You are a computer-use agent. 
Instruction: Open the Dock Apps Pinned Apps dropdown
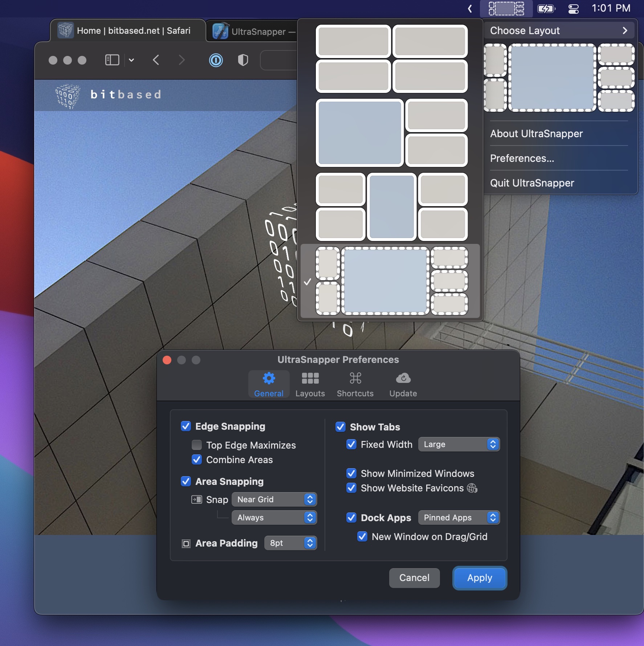tap(459, 518)
